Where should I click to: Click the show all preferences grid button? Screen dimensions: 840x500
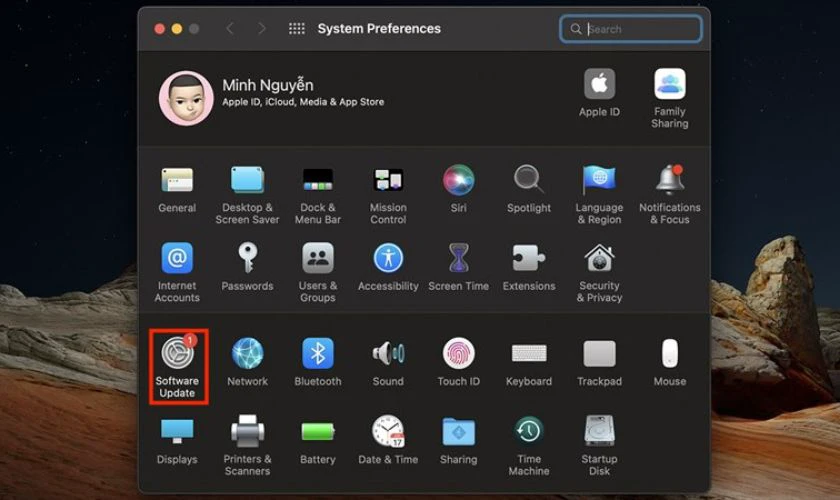[297, 28]
